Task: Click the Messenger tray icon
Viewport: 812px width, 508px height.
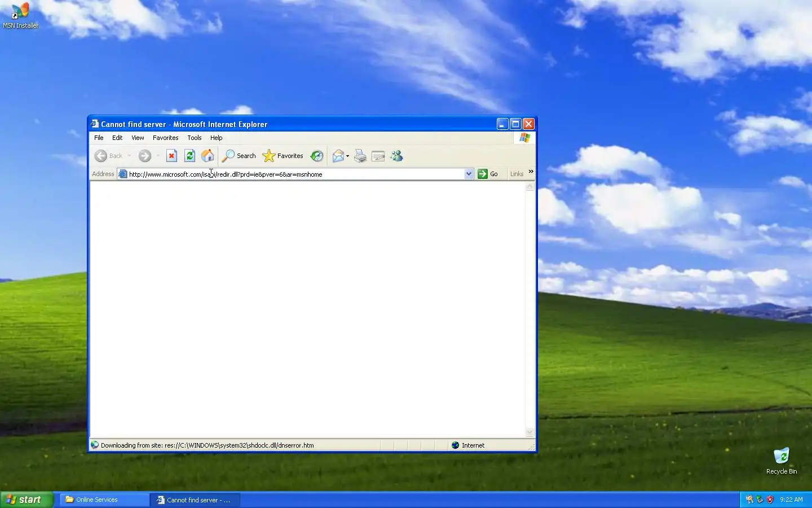Action: (749, 500)
